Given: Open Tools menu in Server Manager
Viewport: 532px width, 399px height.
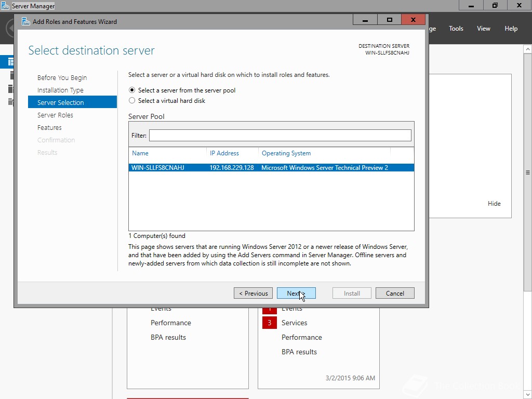Looking at the screenshot, I should coord(456,29).
